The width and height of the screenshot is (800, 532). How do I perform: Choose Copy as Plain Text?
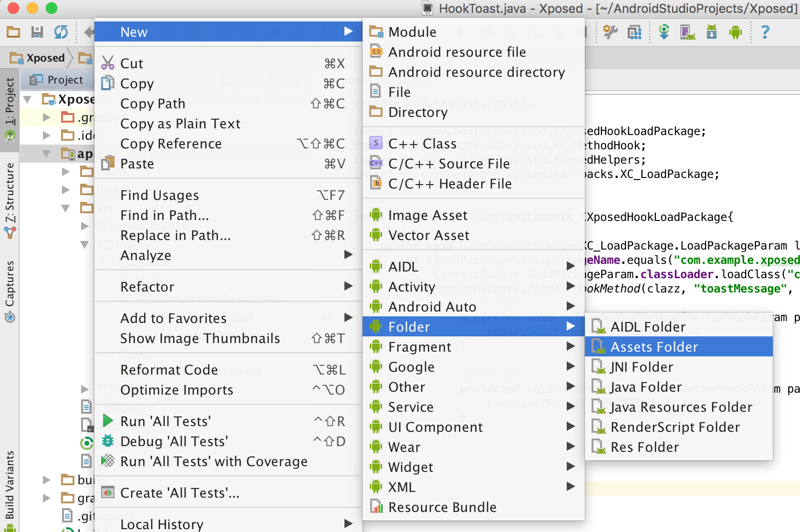tap(228, 124)
